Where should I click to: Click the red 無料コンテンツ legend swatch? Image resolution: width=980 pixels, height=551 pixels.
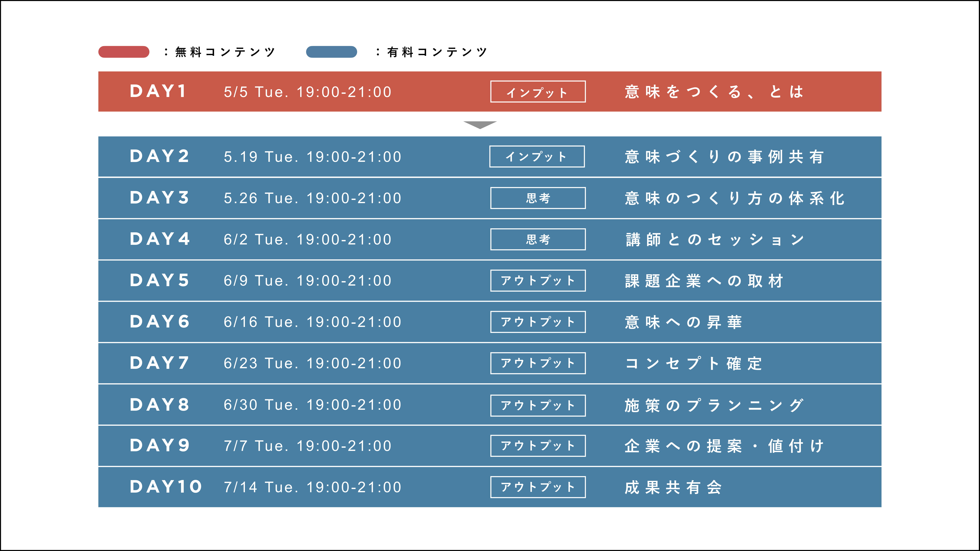[124, 52]
